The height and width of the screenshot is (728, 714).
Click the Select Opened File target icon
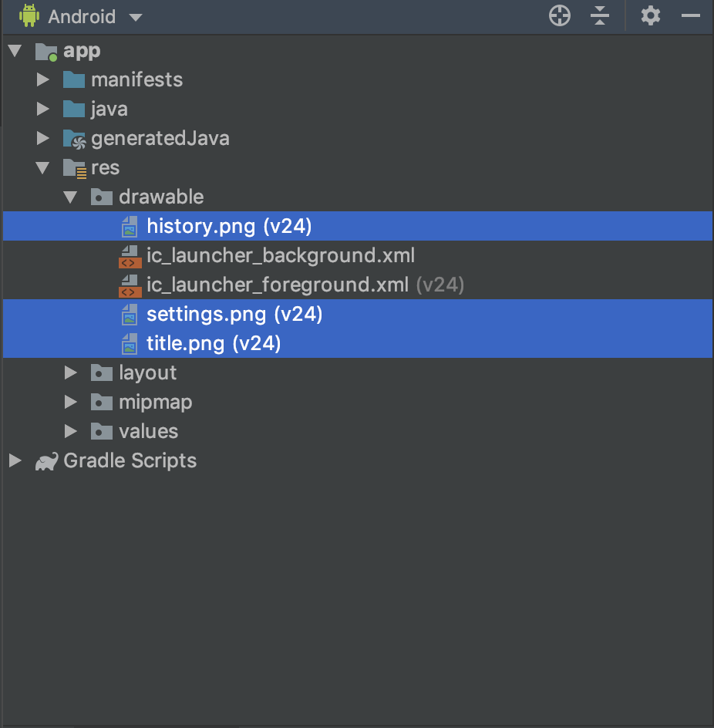[560, 16]
